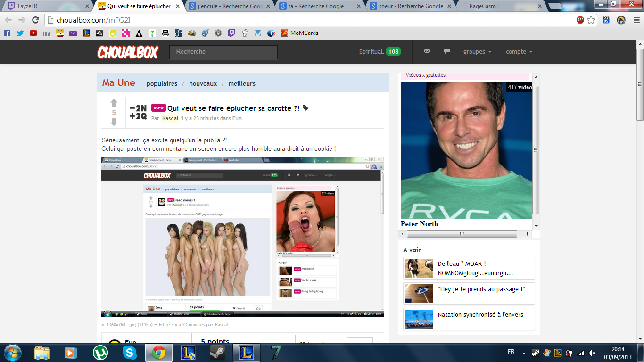Open the YouTube bookmark icon
The height and width of the screenshot is (362, 644).
(33, 33)
